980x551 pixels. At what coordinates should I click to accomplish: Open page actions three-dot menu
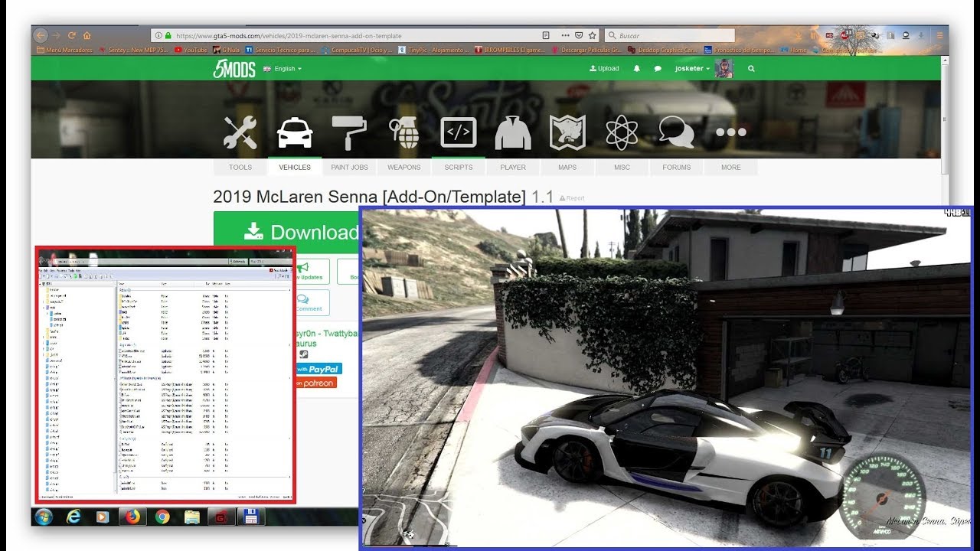(566, 35)
